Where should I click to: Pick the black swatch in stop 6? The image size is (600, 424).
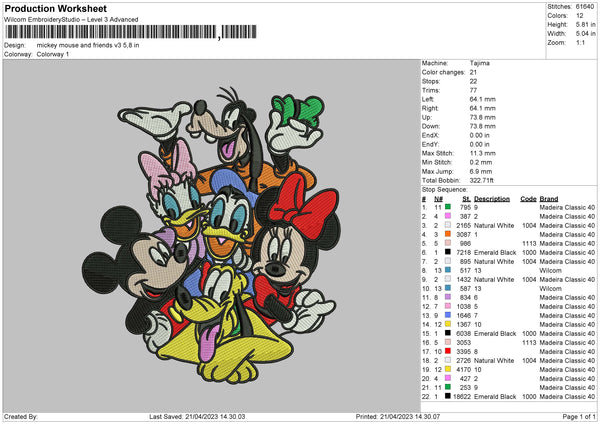tap(447, 252)
